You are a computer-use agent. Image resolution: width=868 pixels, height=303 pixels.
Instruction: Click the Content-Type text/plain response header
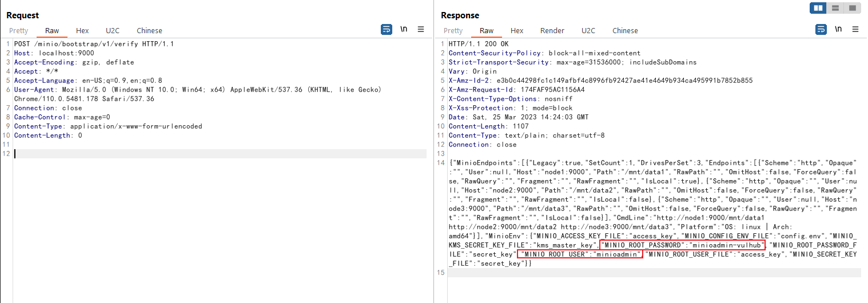[526, 135]
